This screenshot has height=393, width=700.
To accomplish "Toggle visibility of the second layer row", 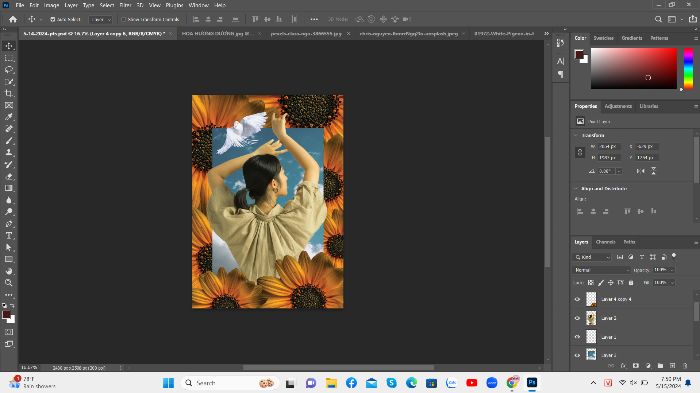I will click(577, 318).
